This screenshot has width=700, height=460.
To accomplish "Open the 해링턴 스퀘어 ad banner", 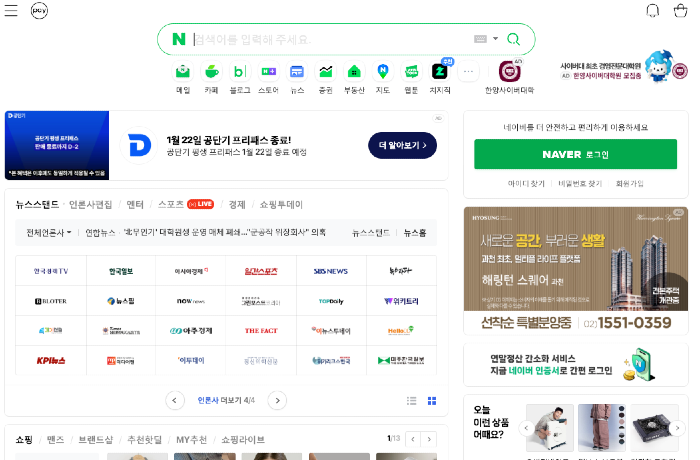I will 576,271.
